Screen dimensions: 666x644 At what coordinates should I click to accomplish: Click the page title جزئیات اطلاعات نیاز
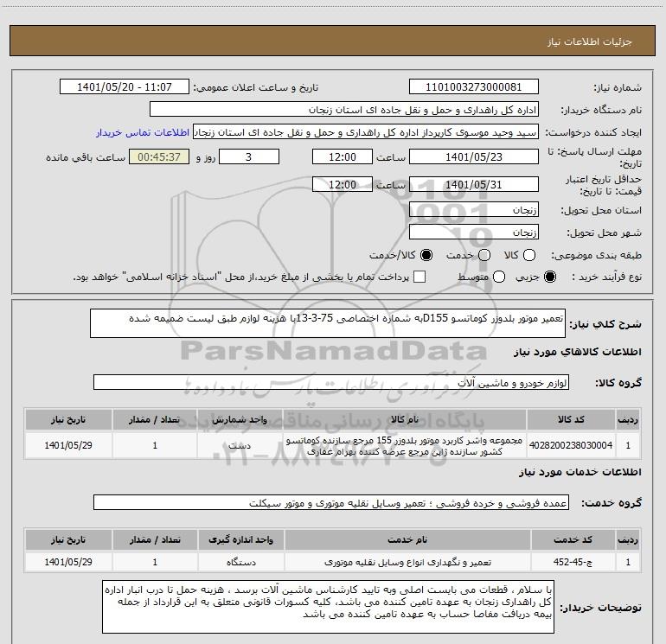[x=590, y=41]
